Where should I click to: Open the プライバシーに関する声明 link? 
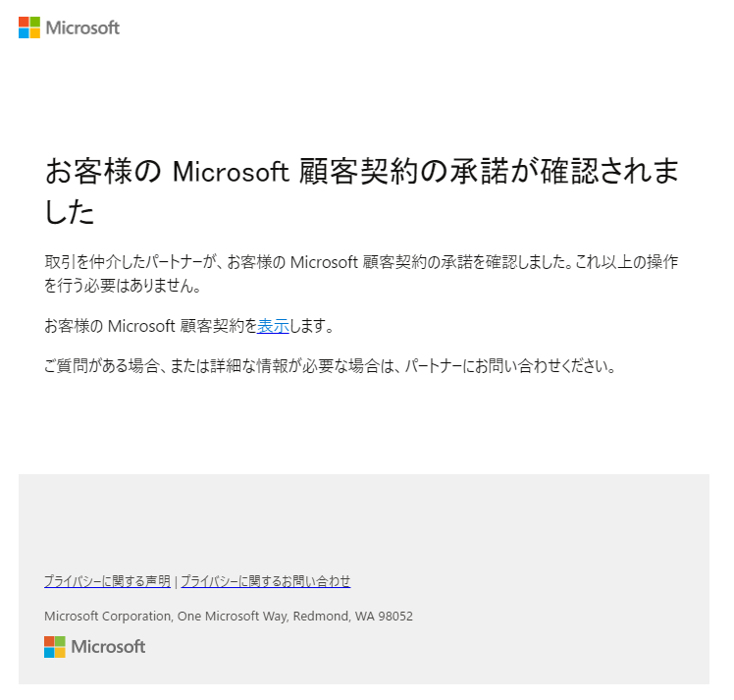click(x=107, y=581)
